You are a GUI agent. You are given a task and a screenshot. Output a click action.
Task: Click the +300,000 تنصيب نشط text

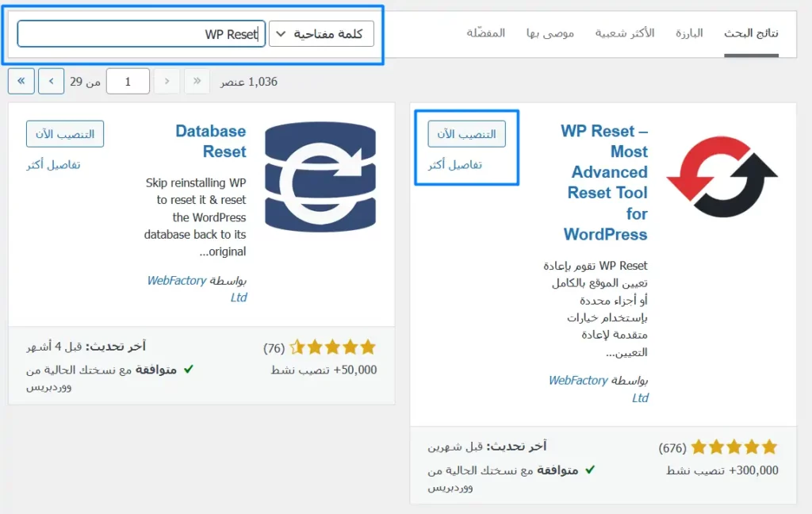[x=722, y=470]
